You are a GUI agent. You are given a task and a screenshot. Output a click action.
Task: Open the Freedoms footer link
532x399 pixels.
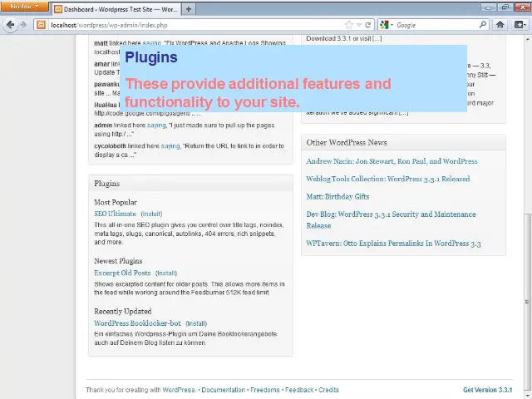pos(265,390)
